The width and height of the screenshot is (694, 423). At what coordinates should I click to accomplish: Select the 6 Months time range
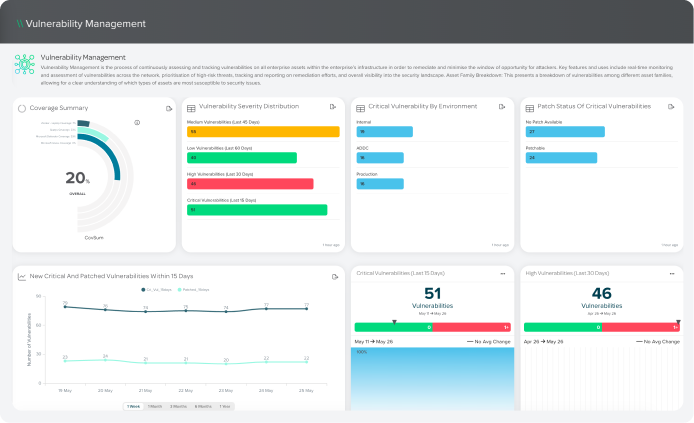(x=203, y=406)
